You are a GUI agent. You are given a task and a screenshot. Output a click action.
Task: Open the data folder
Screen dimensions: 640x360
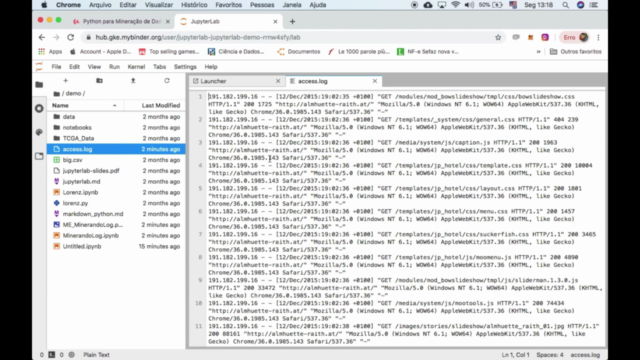[116, 117]
